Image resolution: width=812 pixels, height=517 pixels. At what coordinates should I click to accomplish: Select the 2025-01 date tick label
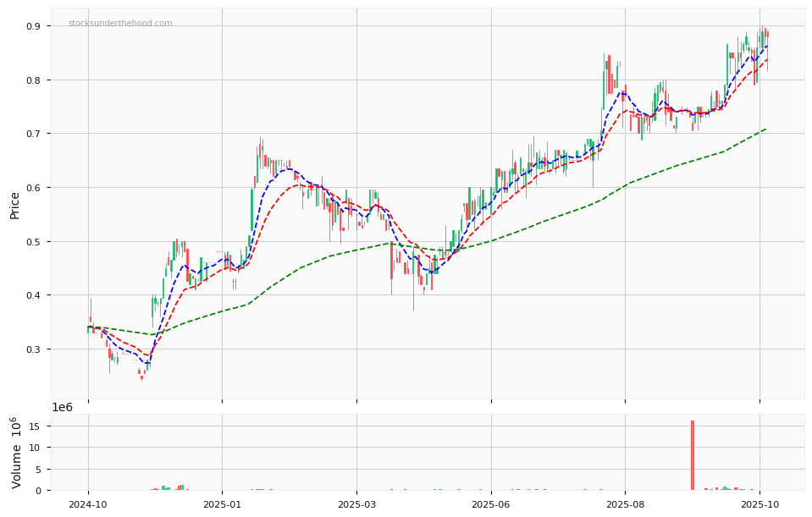[222, 503]
